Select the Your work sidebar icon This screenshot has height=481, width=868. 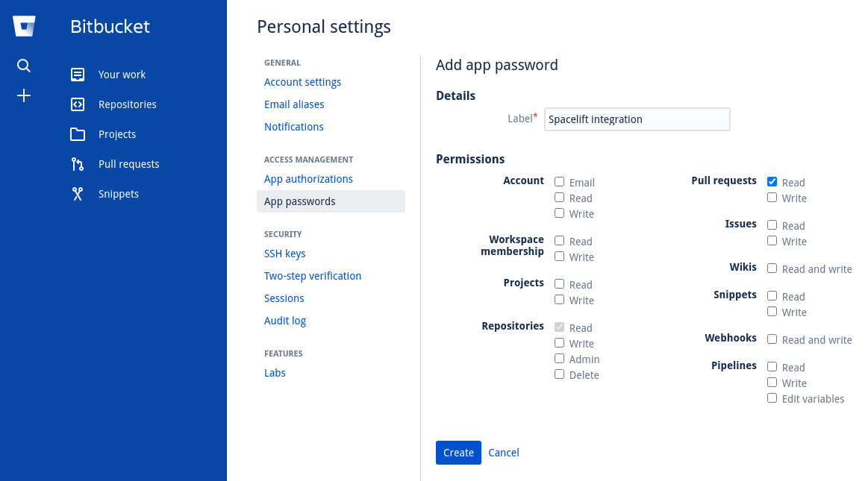point(77,74)
